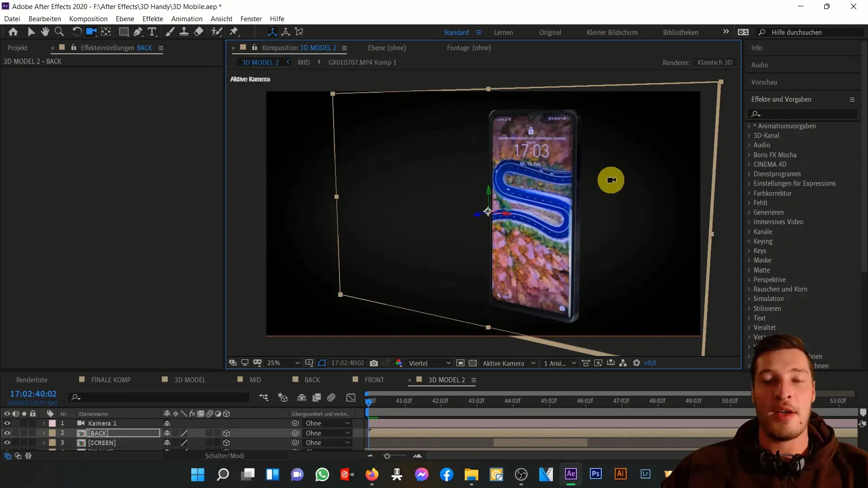Open the Komposition menu

(x=88, y=19)
